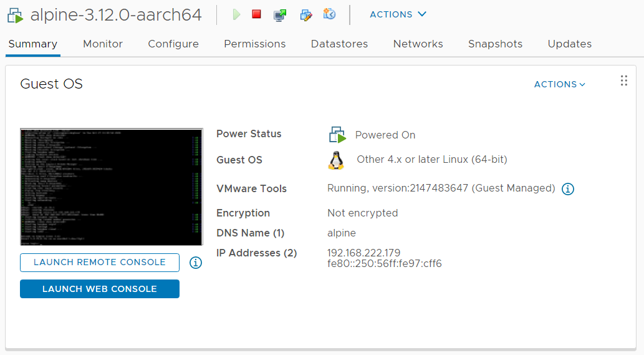
Task: Open the Configure tab
Action: pos(173,44)
